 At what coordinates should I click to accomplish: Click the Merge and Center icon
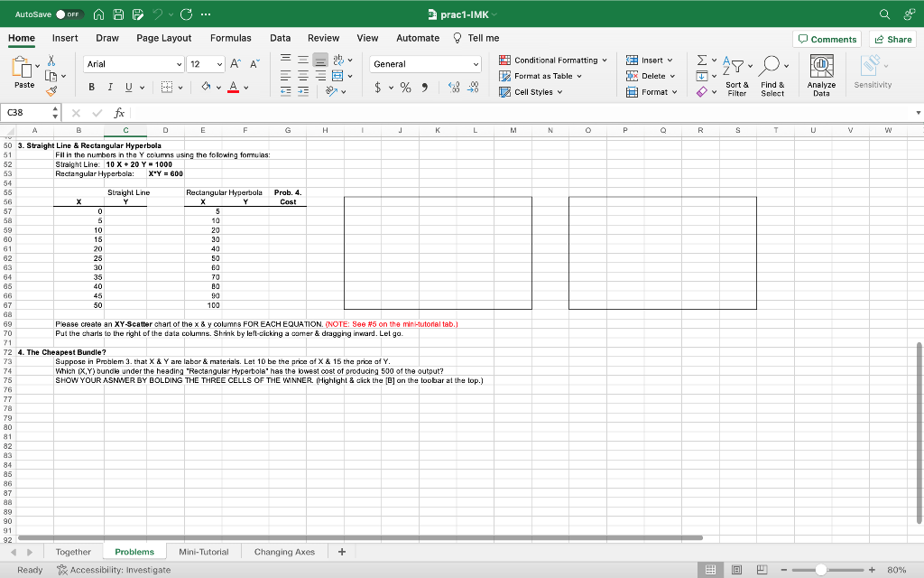(337, 76)
